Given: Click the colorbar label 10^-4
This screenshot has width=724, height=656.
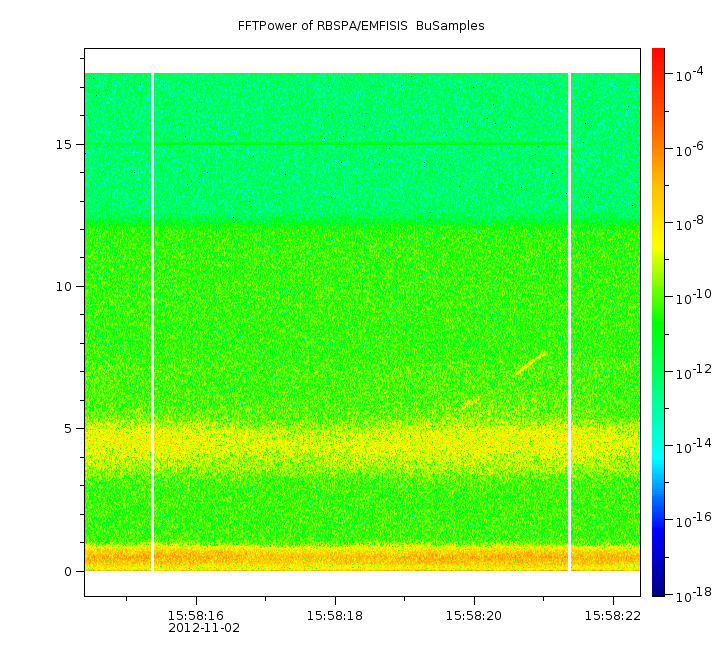Looking at the screenshot, I should click(x=689, y=74).
